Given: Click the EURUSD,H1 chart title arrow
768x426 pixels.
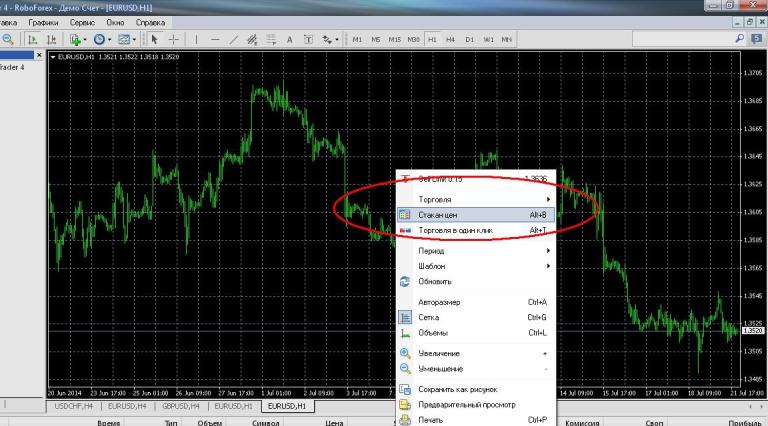Looking at the screenshot, I should pos(53,57).
